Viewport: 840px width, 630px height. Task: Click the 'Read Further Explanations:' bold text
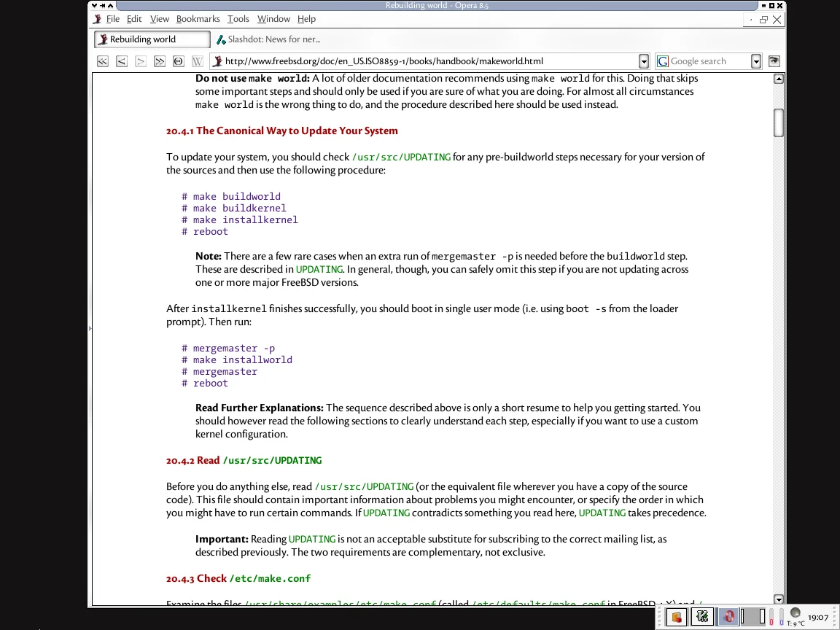point(260,408)
